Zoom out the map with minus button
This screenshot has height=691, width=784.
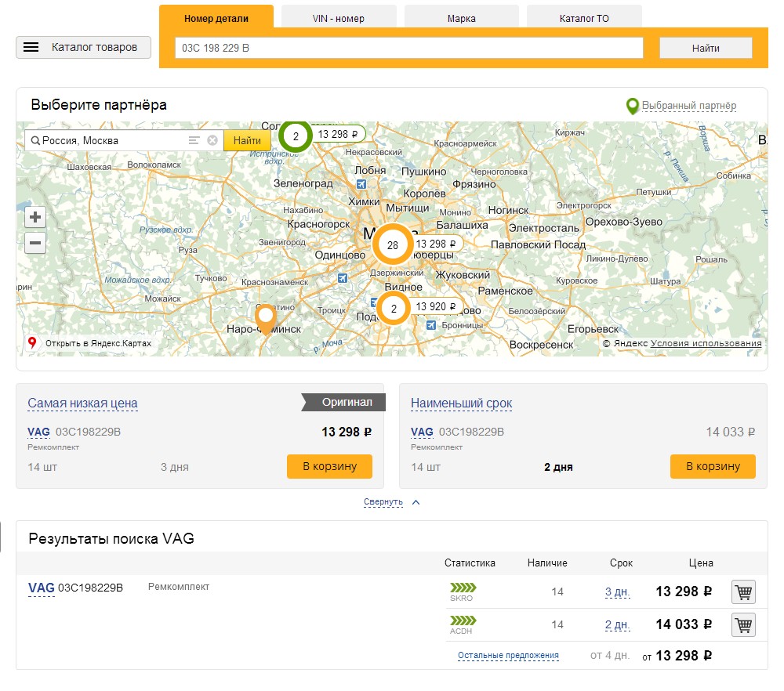point(35,243)
